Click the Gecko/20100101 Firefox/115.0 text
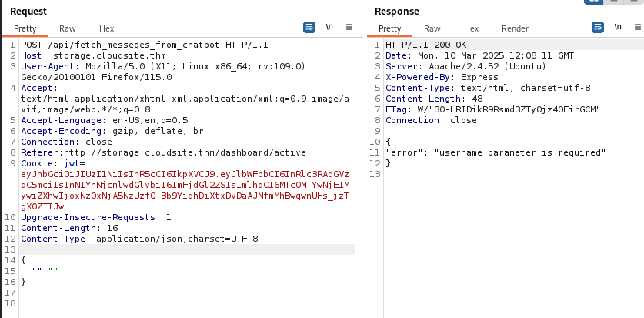644x318 pixels. (96, 77)
